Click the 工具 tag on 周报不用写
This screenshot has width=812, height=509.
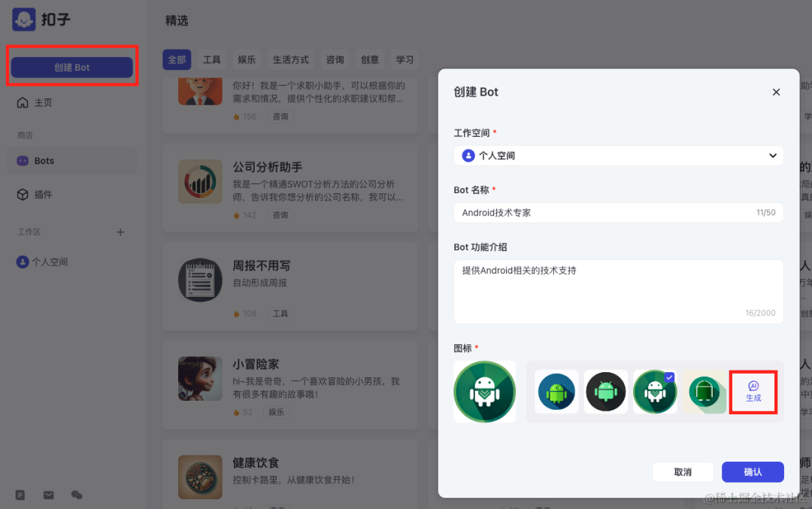[280, 314]
